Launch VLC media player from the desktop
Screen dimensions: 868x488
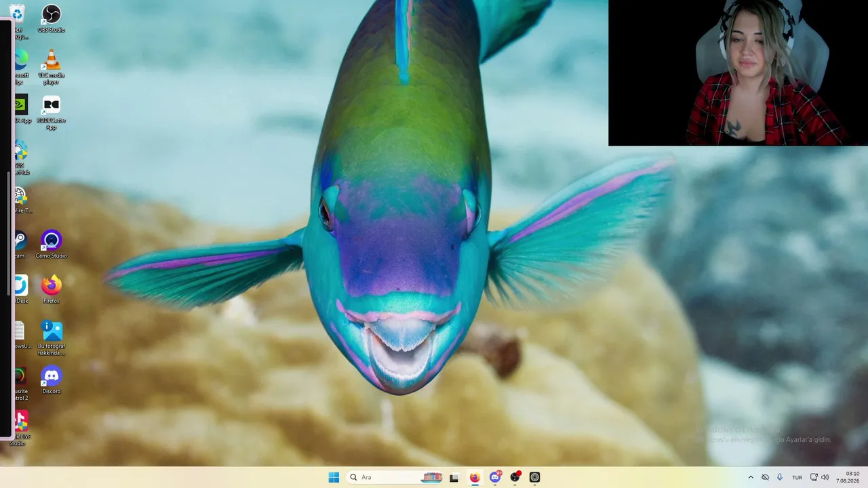(51, 66)
